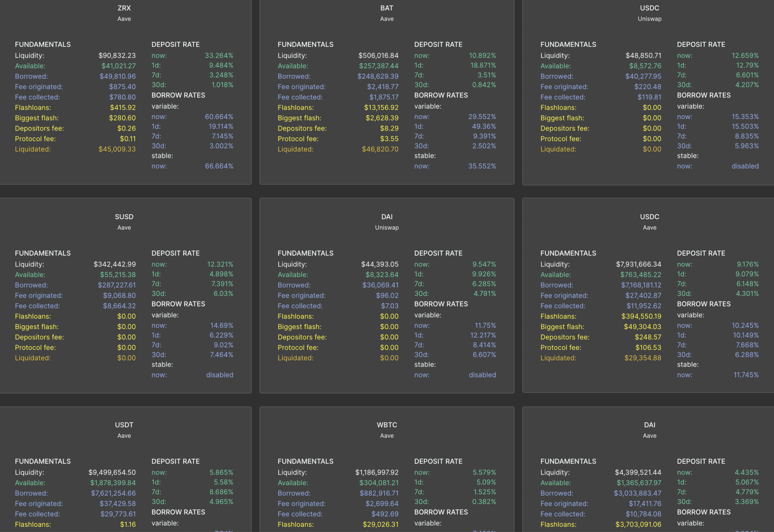
Task: Click BAT liquidated amount $46,820.70
Action: [380, 149]
